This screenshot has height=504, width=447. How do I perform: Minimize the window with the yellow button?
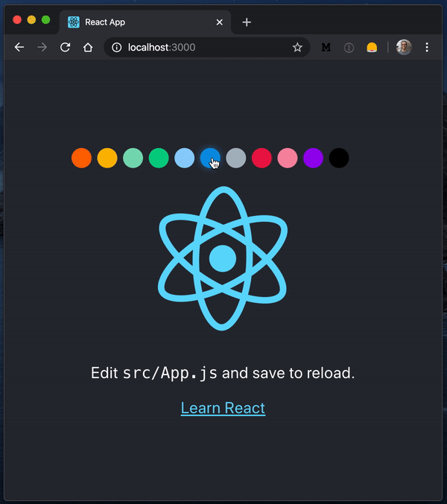(31, 20)
